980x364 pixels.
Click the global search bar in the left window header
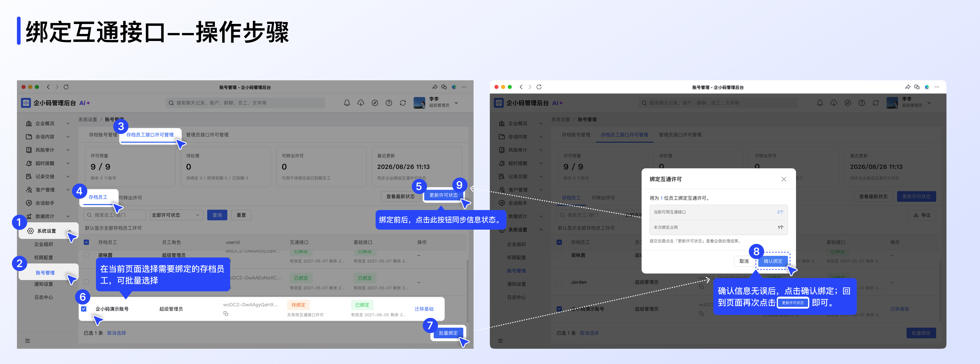[245, 103]
